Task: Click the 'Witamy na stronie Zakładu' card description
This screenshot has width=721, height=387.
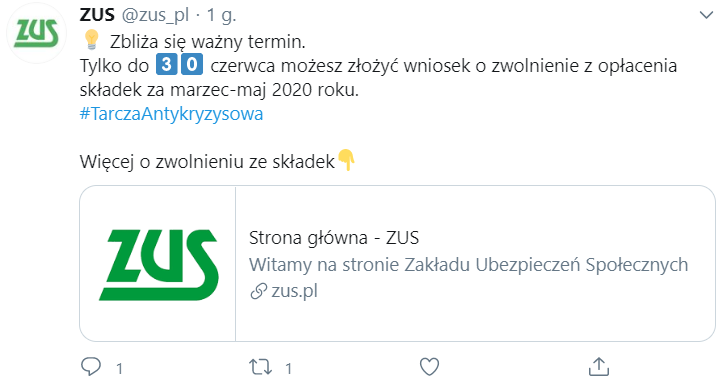Action: [469, 265]
